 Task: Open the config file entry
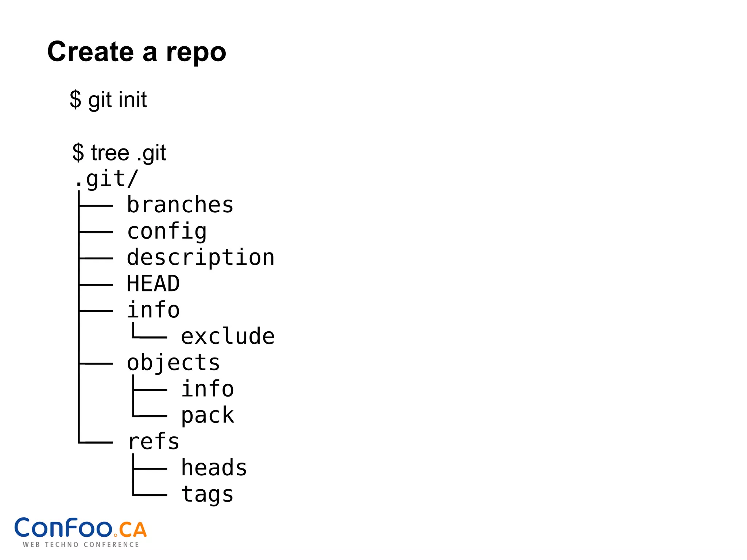click(x=167, y=231)
